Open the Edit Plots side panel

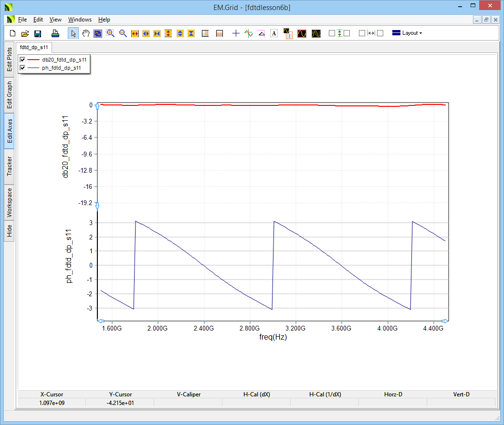click(10, 59)
